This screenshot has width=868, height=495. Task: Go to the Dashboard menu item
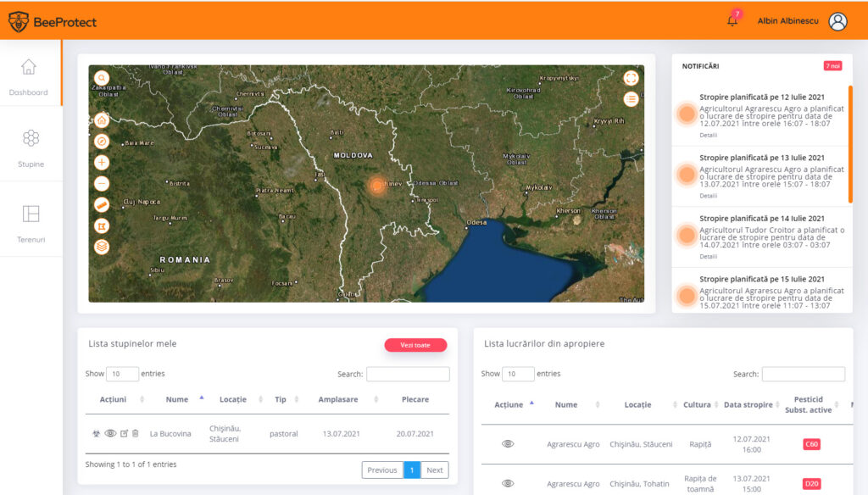(29, 77)
